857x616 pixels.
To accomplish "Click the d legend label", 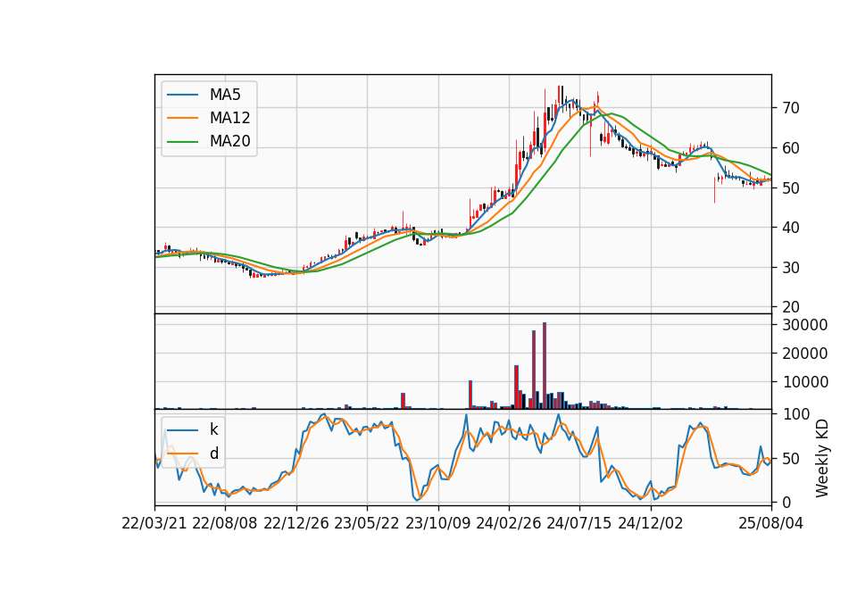I will 214,454.
